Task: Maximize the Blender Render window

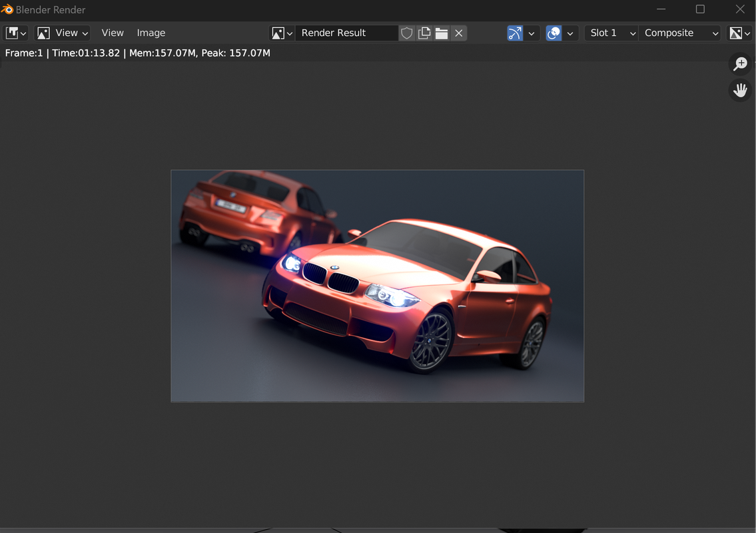Action: click(700, 9)
